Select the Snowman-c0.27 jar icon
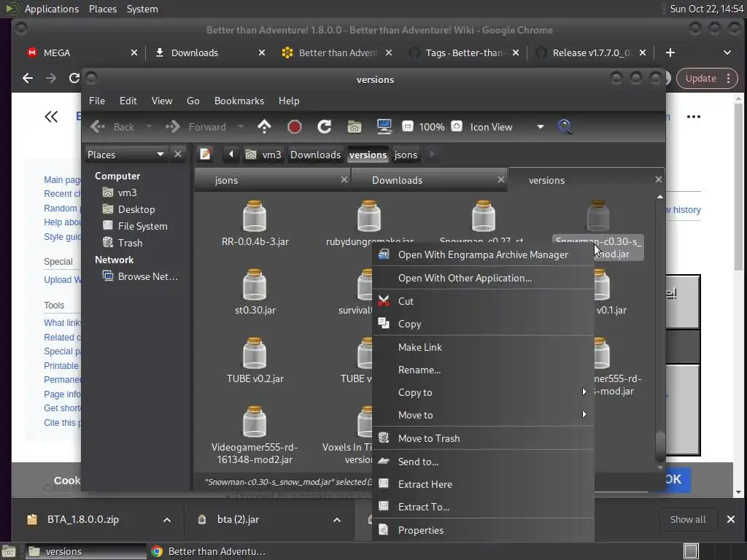Image resolution: width=747 pixels, height=560 pixels. 484,216
